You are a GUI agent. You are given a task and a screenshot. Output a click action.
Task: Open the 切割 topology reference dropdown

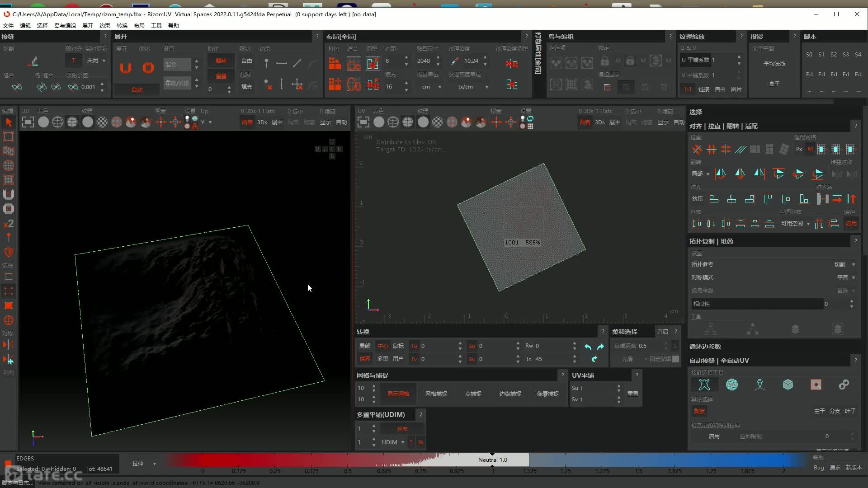click(x=844, y=265)
